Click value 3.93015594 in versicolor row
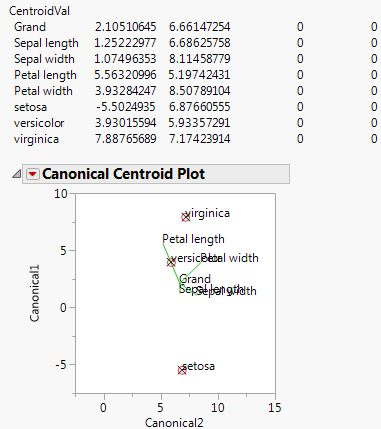 coord(126,123)
